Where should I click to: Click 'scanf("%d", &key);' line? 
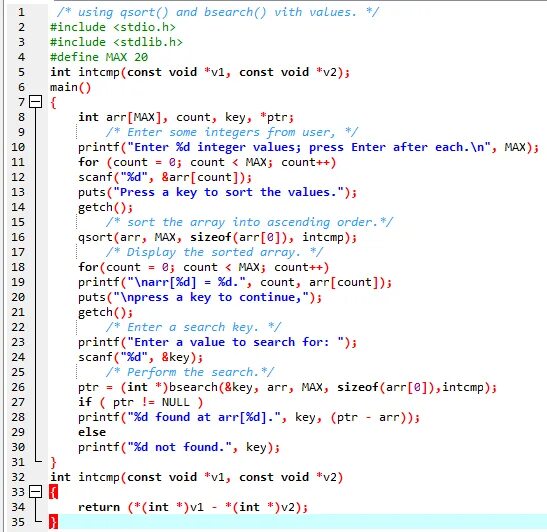pos(140,357)
